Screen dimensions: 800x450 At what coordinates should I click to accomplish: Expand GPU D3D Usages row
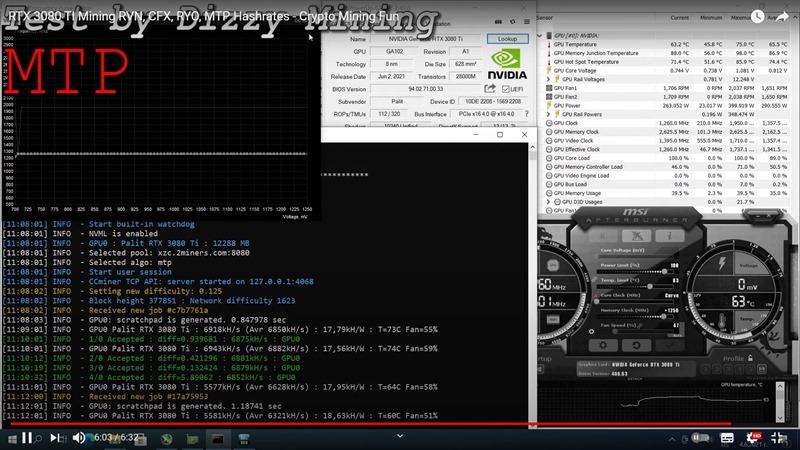[548, 202]
